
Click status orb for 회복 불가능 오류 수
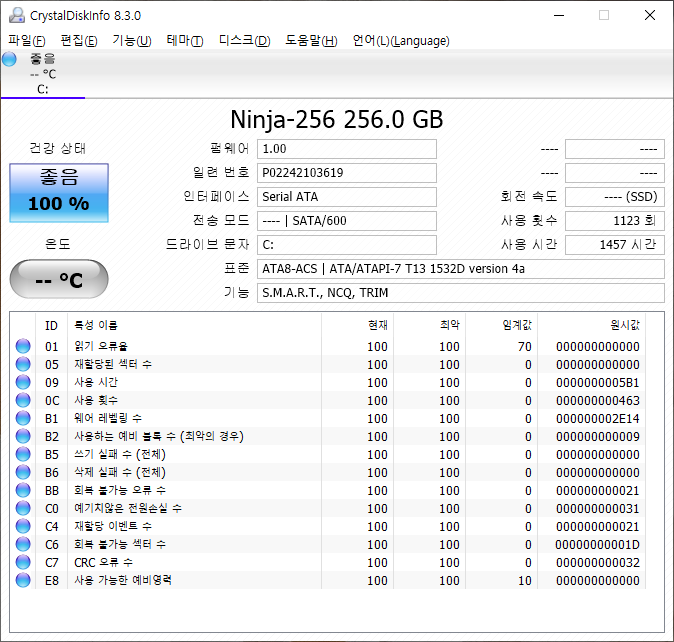(x=23, y=491)
